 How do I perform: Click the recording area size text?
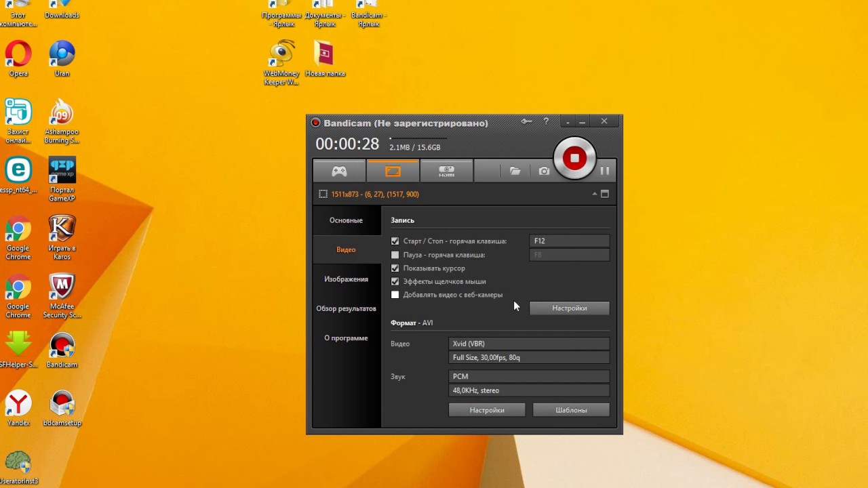click(x=375, y=194)
